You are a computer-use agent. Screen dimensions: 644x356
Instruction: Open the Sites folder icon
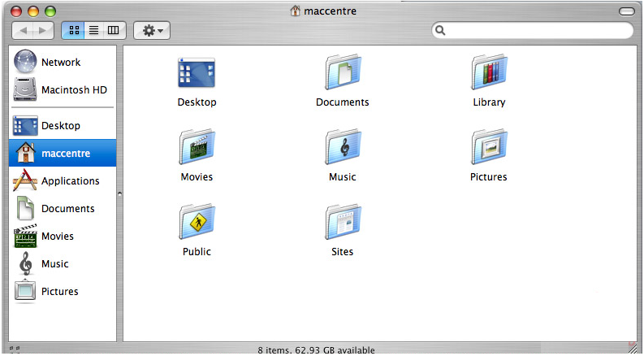point(343,222)
